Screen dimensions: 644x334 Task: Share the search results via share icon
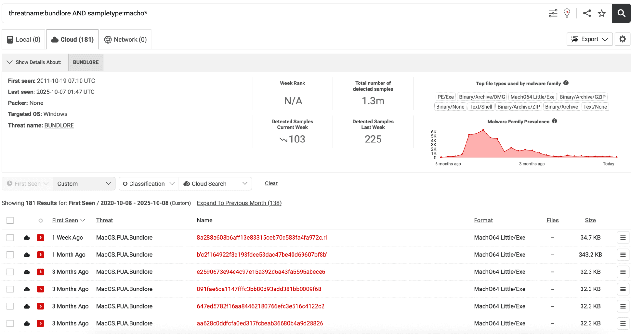coord(587,13)
